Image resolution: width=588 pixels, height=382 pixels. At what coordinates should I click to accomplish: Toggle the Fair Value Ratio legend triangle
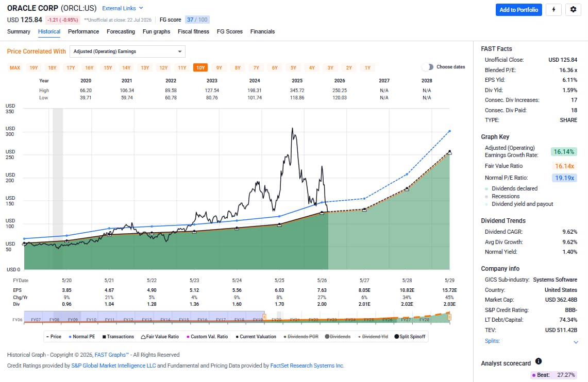tap(143, 337)
